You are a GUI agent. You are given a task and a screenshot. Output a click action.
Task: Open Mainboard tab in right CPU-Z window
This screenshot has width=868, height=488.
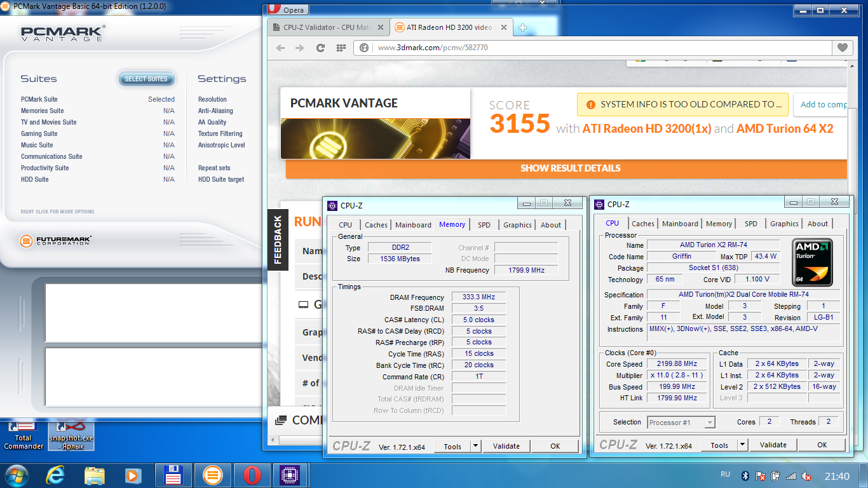point(680,224)
